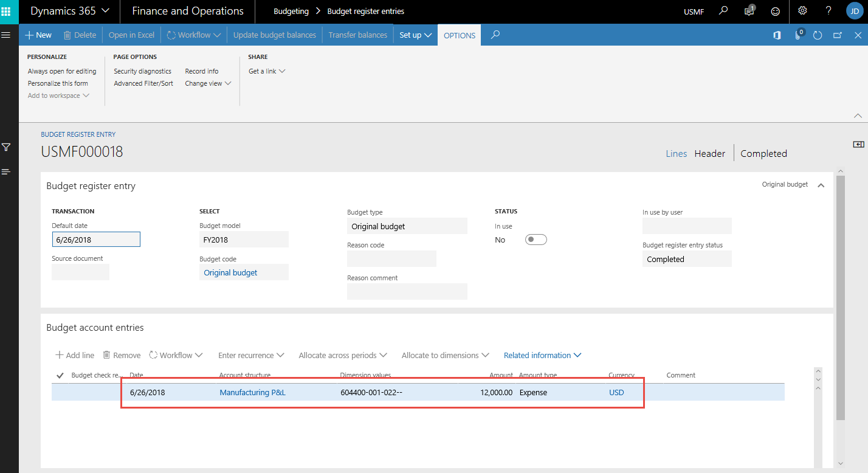Click the Reason comment field
Image resolution: width=868 pixels, height=473 pixels.
pyautogui.click(x=407, y=292)
